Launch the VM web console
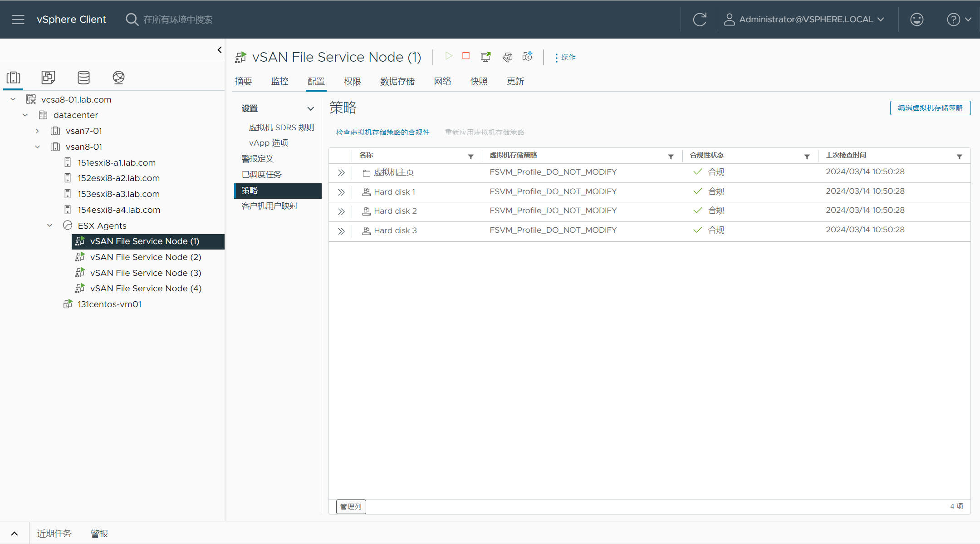The height and width of the screenshot is (544, 980). pos(485,57)
